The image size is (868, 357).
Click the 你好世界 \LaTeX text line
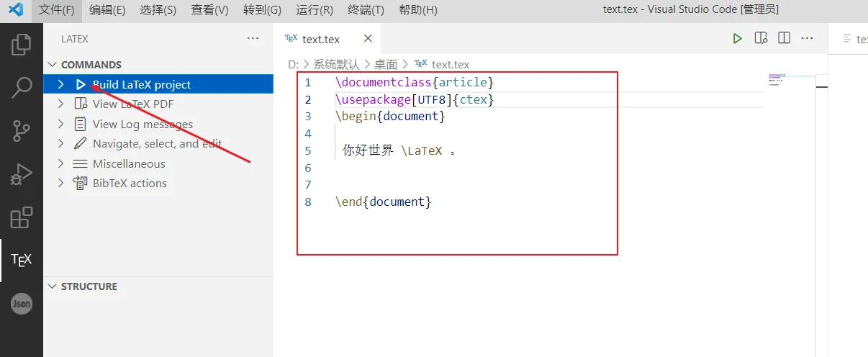click(x=399, y=150)
